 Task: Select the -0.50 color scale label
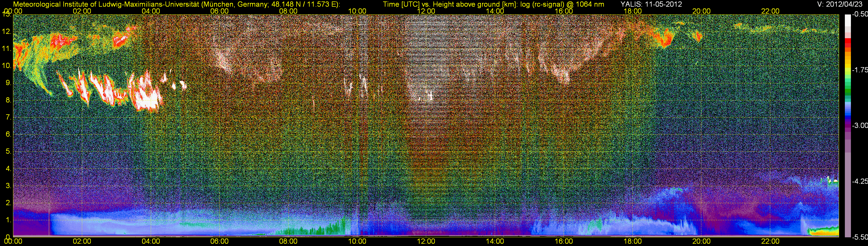pos(860,14)
